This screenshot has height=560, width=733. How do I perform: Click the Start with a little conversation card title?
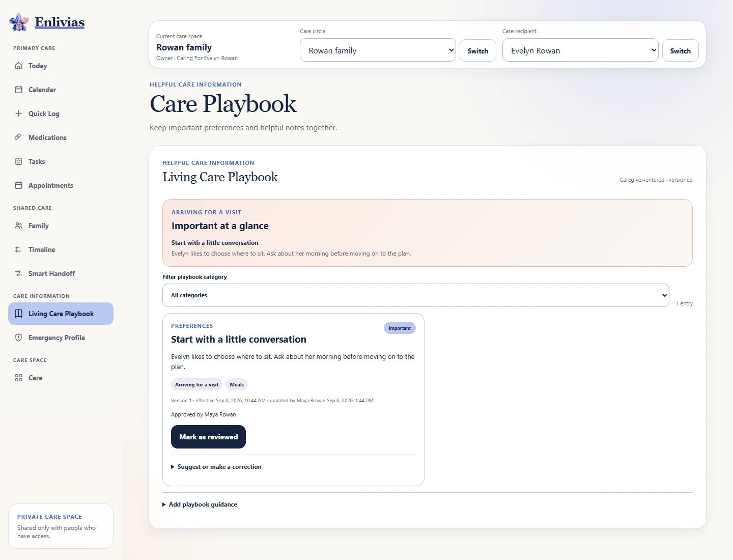[x=239, y=340]
